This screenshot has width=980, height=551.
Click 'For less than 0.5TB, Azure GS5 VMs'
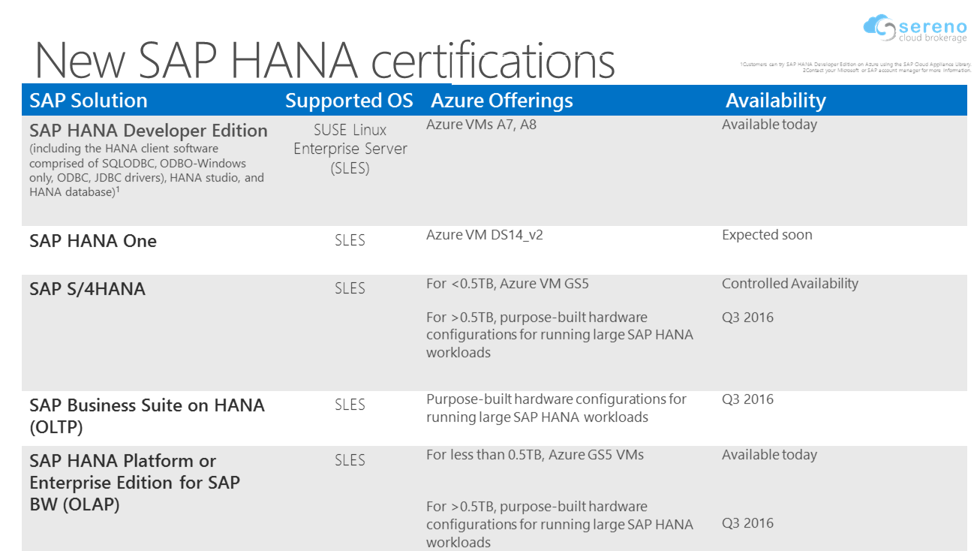(x=534, y=455)
